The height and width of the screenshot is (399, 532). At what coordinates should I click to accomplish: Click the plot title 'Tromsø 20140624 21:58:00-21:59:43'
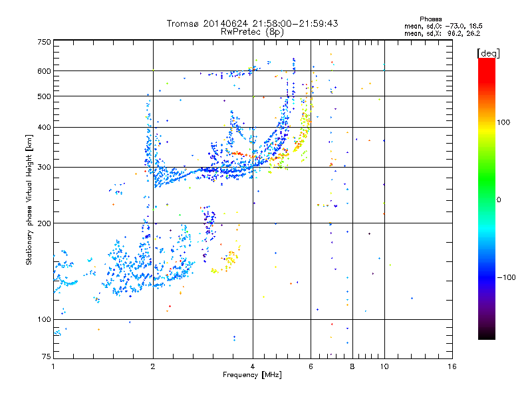tap(252, 23)
